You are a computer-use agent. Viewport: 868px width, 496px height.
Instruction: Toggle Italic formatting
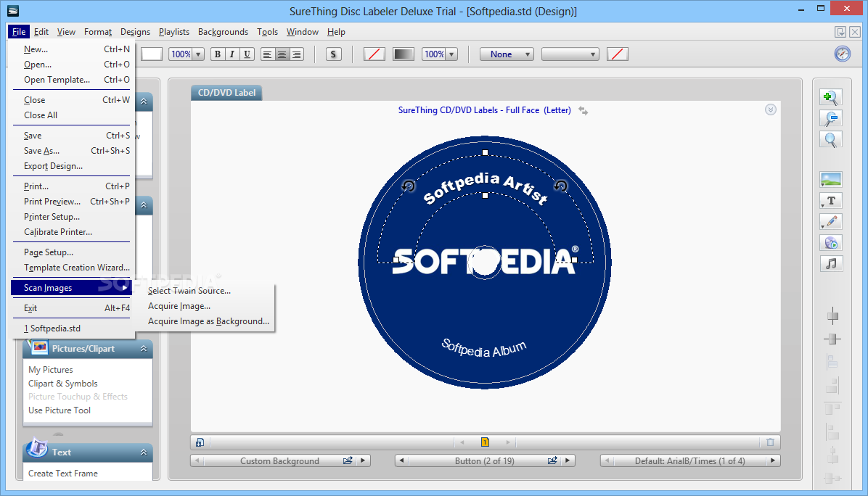pyautogui.click(x=232, y=54)
